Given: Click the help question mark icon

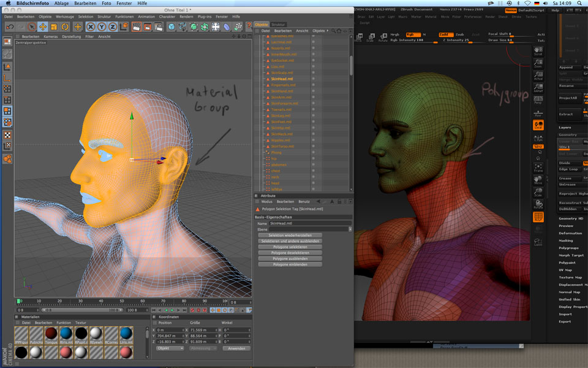Looking at the screenshot, I should tap(249, 27).
